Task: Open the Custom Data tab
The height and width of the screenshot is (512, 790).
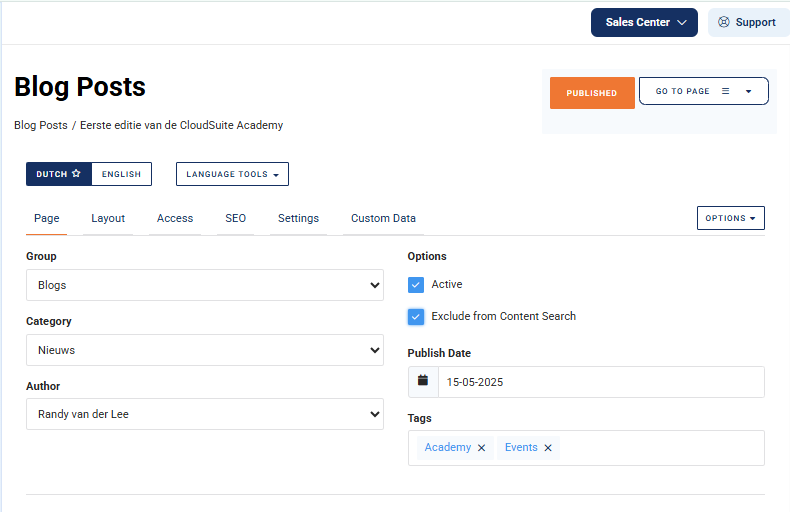Action: (383, 218)
